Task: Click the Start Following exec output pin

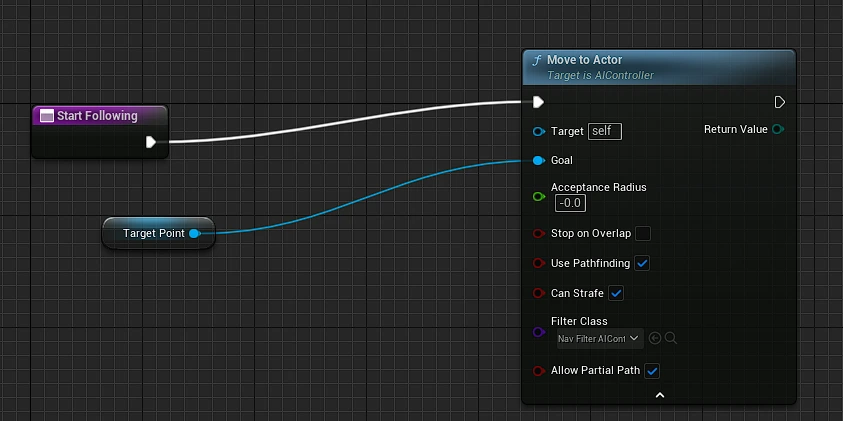Action: coord(151,142)
